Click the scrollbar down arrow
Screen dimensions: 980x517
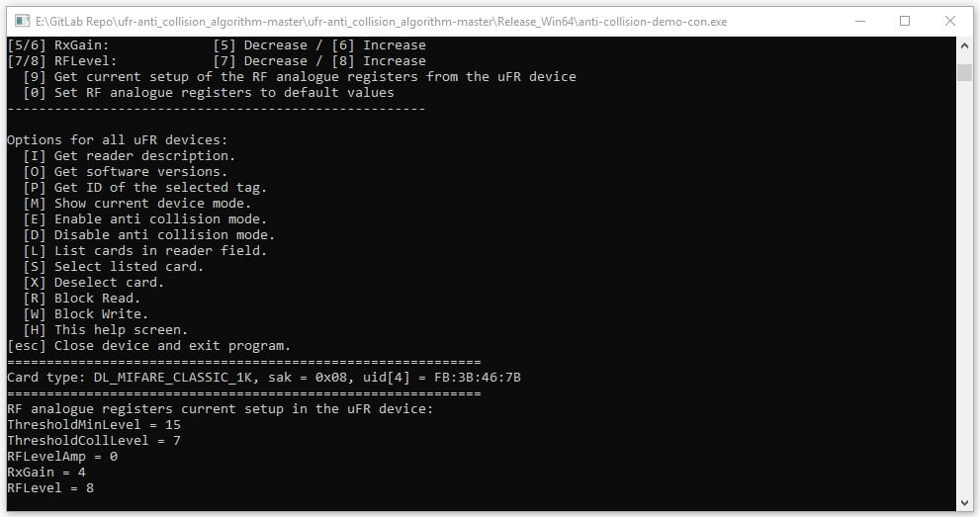pos(964,502)
